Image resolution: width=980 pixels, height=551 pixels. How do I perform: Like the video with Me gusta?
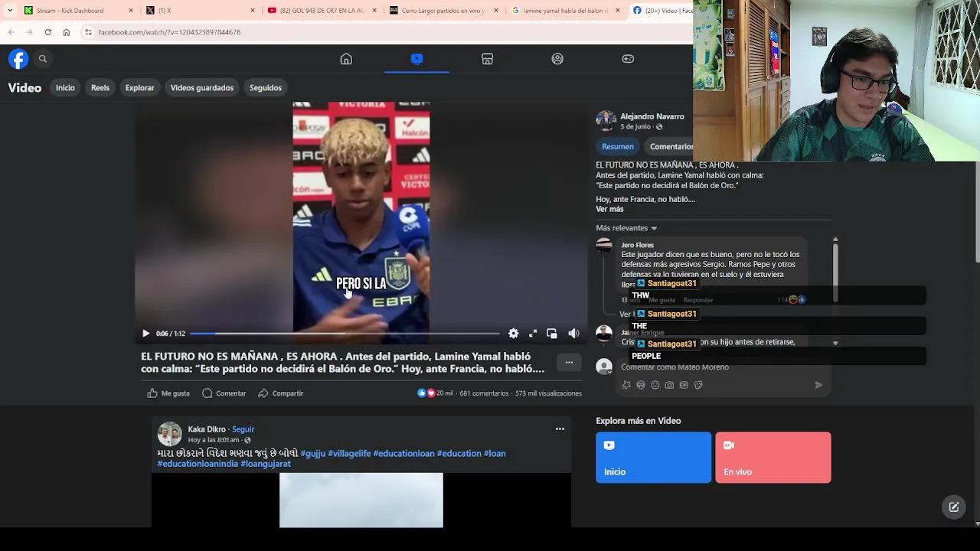coord(168,393)
